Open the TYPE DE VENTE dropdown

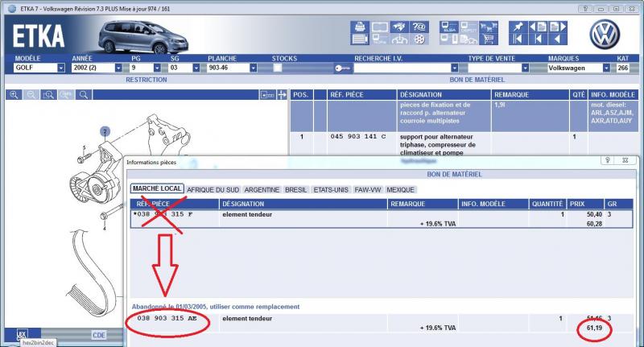[525, 68]
